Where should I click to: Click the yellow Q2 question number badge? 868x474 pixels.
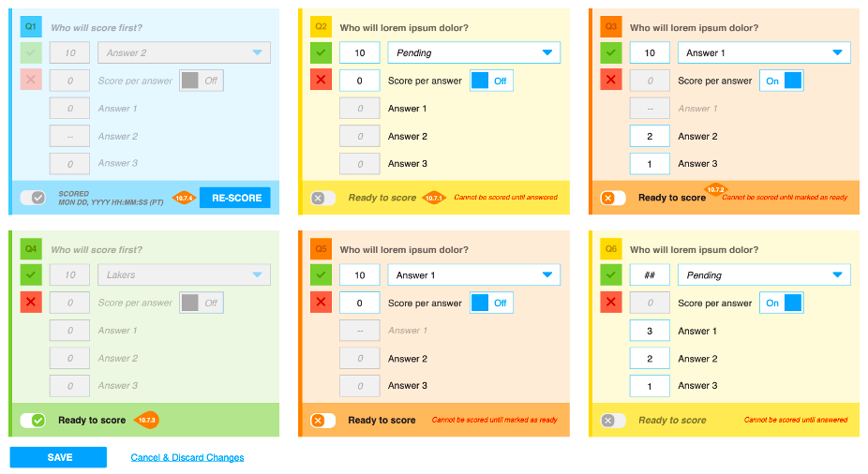pyautogui.click(x=322, y=27)
